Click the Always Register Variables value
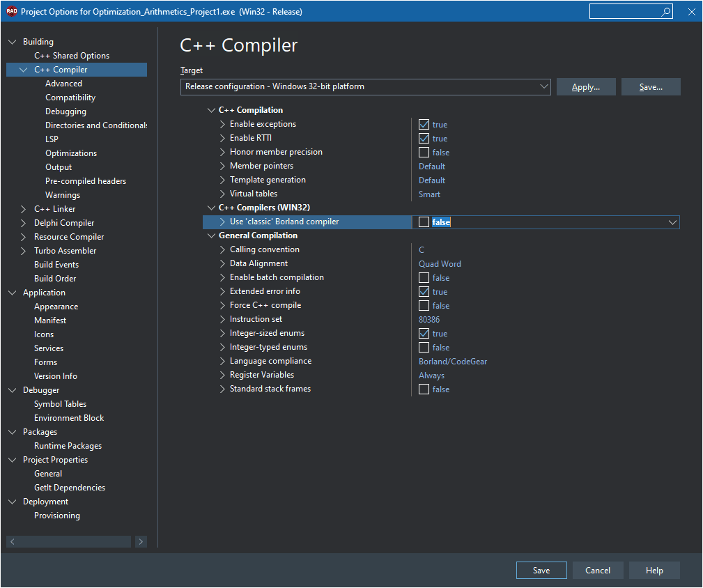The height and width of the screenshot is (588, 703). click(431, 376)
